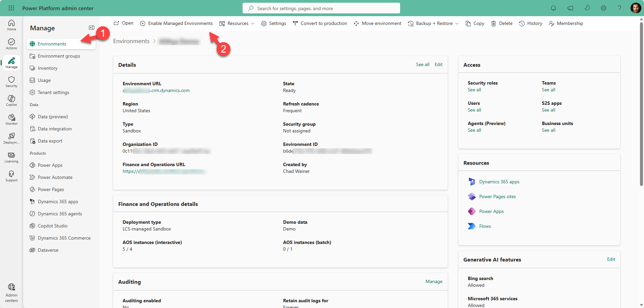
Task: Open Security in left rail
Action: (11, 82)
